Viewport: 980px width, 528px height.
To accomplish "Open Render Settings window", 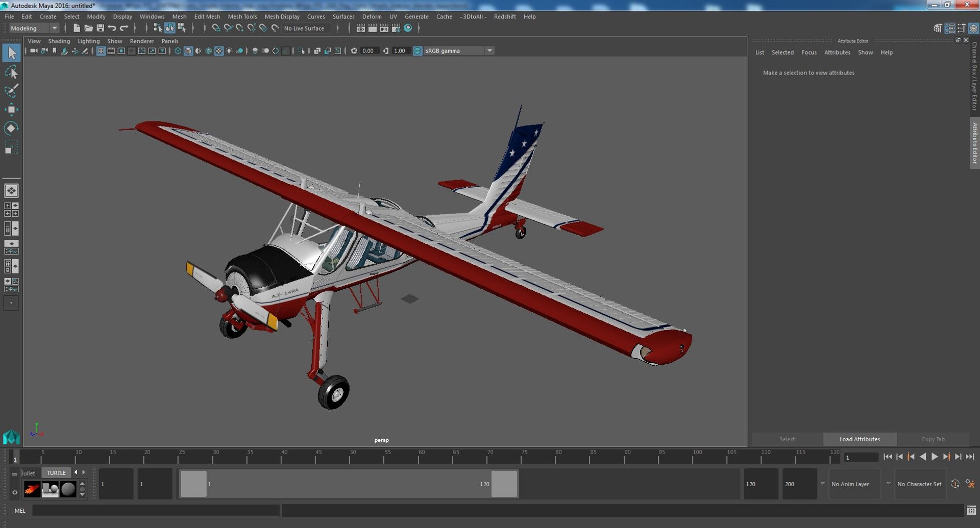I will (396, 28).
